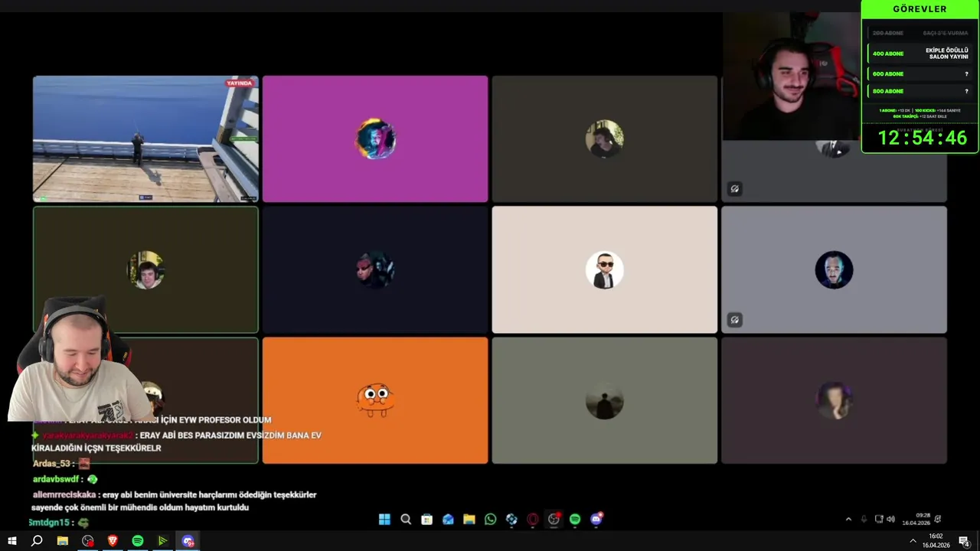Image resolution: width=980 pixels, height=551 pixels.
Task: Open notification center with 4 badge
Action: (x=965, y=541)
